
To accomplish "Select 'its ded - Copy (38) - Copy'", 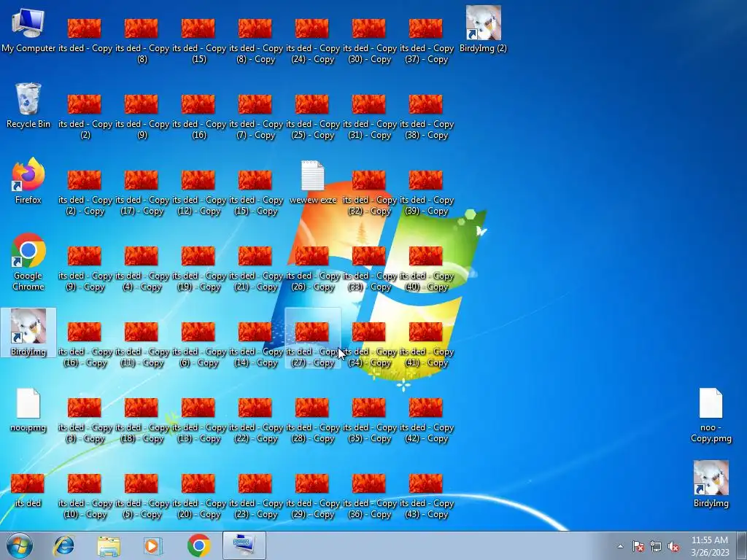I will point(426,117).
